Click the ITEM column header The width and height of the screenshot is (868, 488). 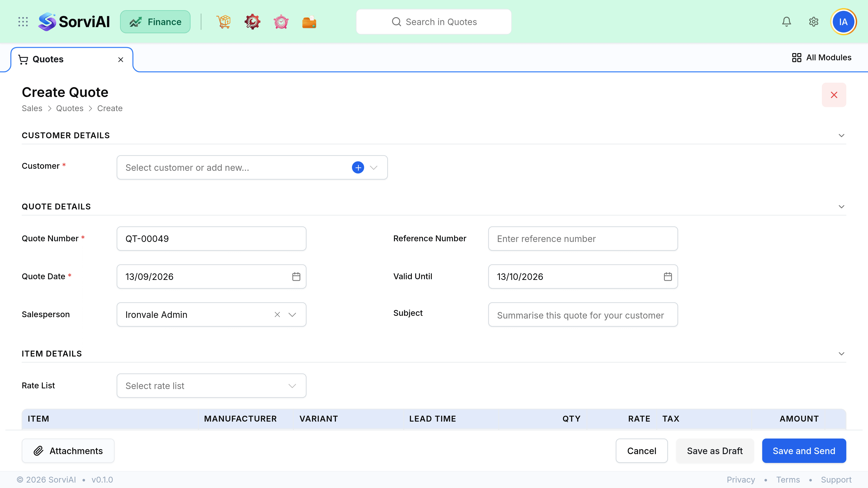click(38, 419)
